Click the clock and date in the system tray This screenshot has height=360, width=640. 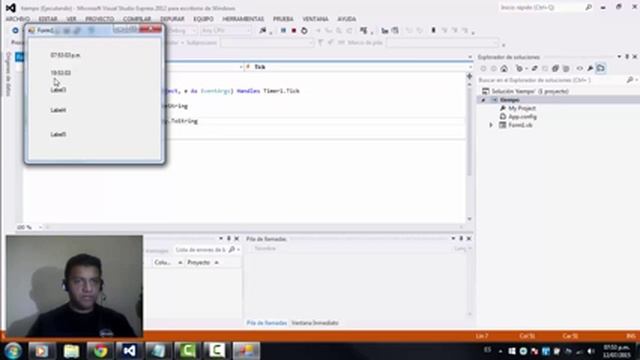click(617, 351)
